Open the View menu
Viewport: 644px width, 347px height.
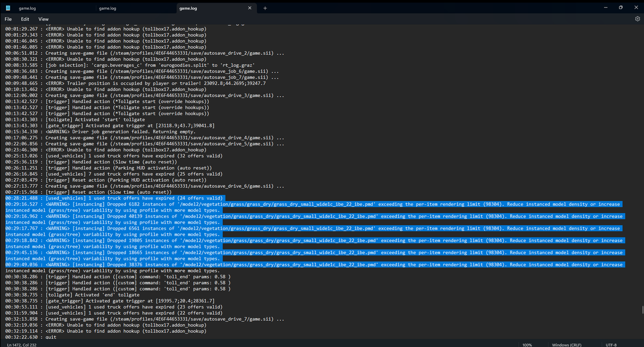43,19
